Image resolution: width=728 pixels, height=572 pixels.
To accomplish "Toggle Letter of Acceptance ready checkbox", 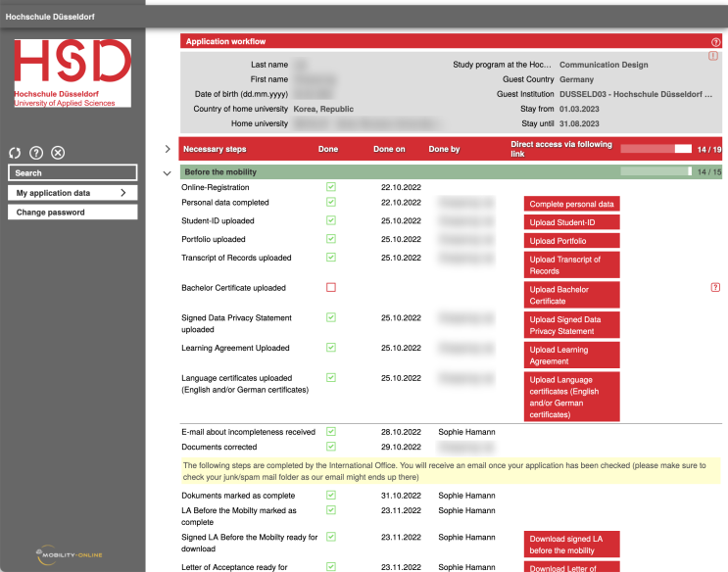I will 331,566.
